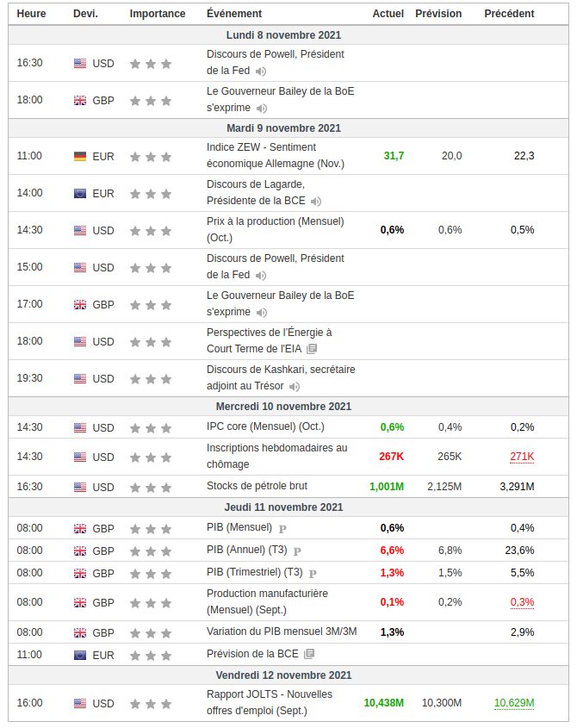
Task: Click speaker icon beside Kashkari speech
Action: [295, 387]
